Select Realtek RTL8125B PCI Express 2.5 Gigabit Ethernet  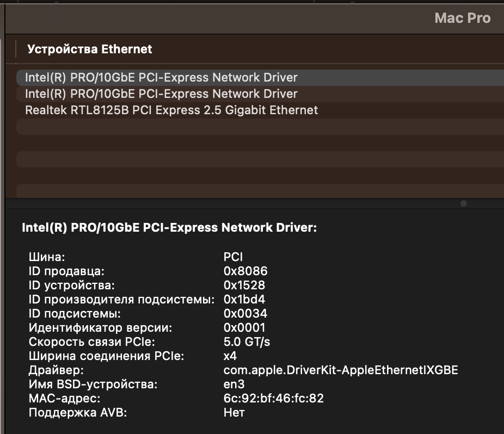pyautogui.click(x=260, y=110)
